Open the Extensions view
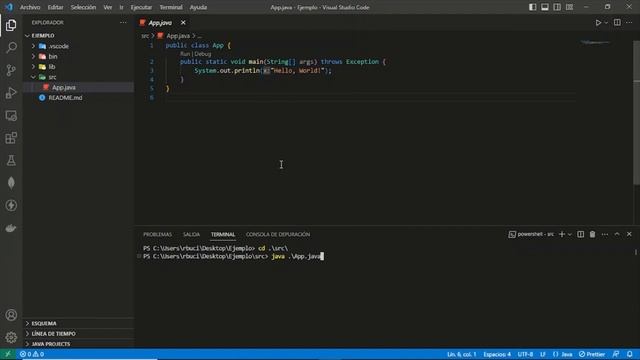This screenshot has width=640, height=360. pos(11,138)
